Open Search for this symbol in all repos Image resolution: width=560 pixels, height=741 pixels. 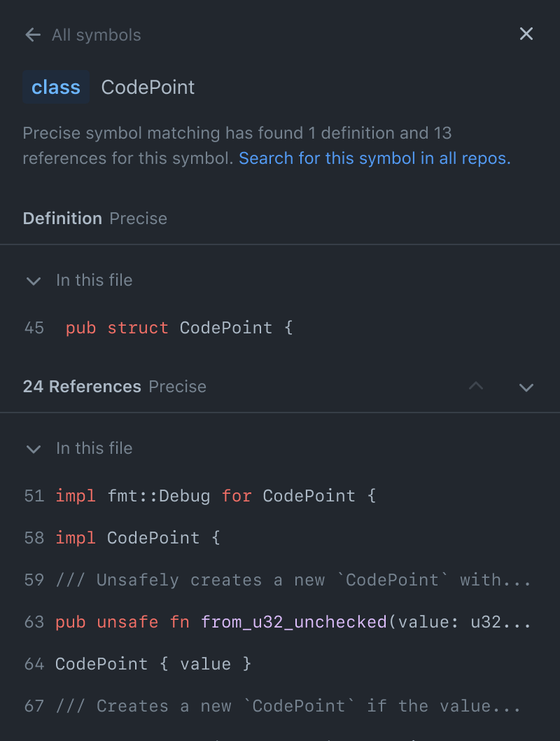374,158
